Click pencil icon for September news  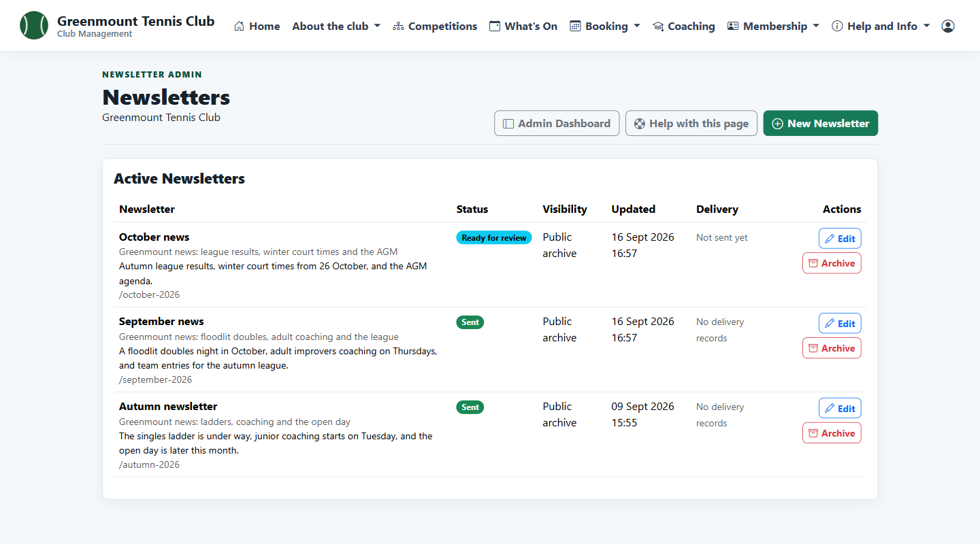[829, 324]
